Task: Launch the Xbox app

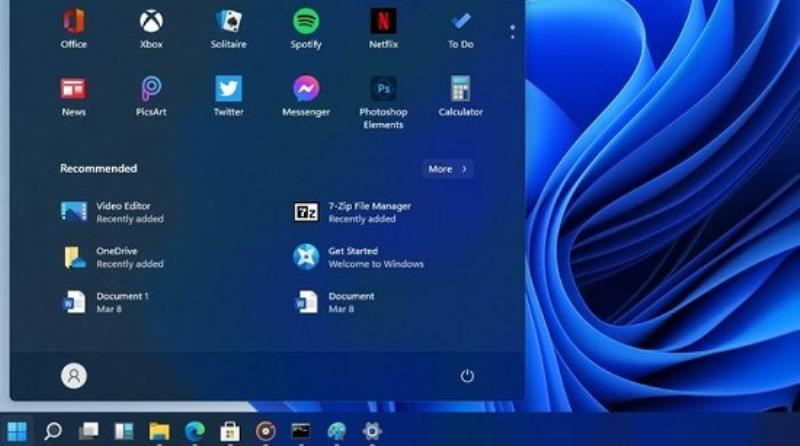Action: (151, 30)
